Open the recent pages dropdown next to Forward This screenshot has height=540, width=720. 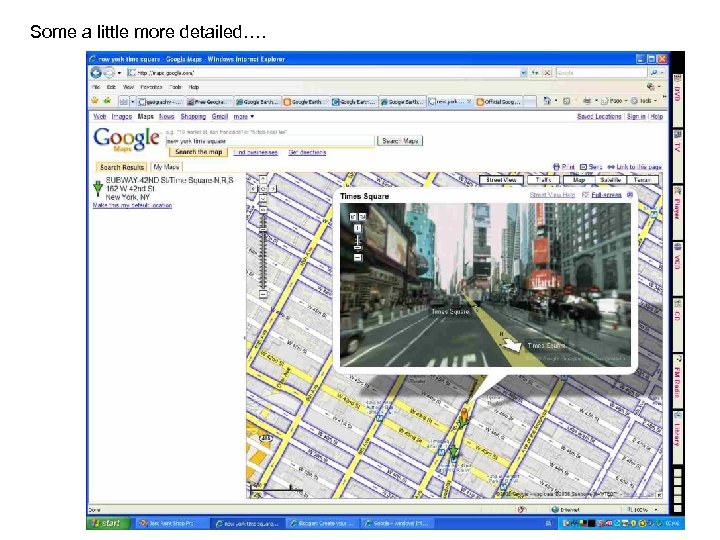point(119,73)
